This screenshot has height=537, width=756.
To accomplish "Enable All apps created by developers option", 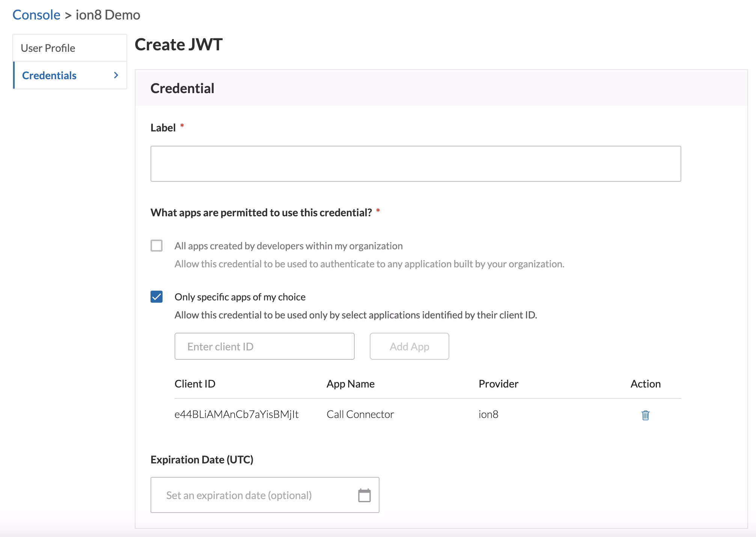I will (157, 246).
